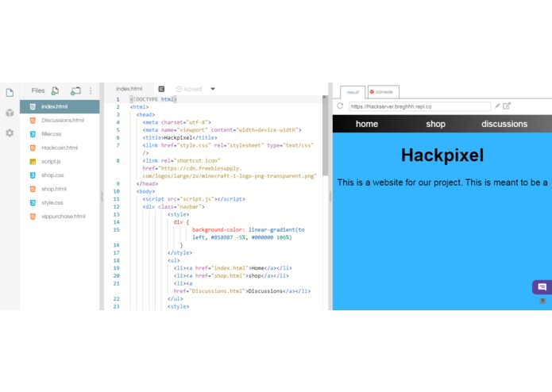This screenshot has height=392, width=552.
Task: Switch to the console tab
Action: tap(384, 92)
